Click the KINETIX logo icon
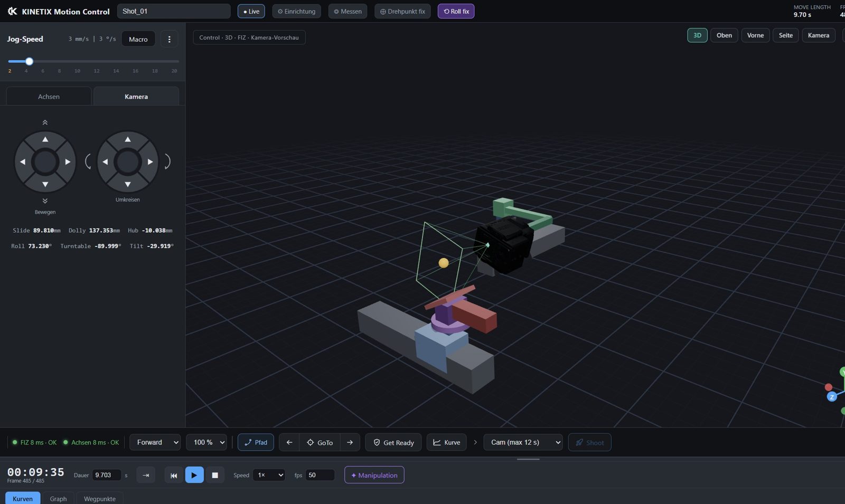This screenshot has height=504, width=845. tap(12, 11)
